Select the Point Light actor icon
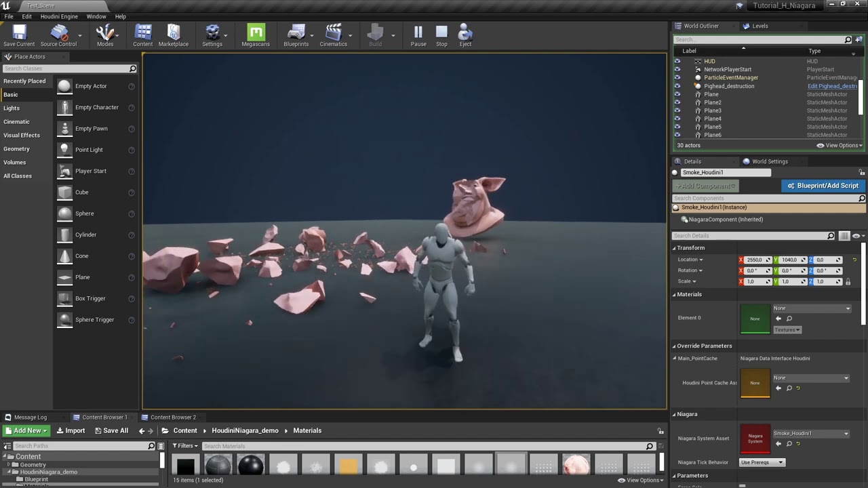Image resolution: width=868 pixels, height=488 pixels. 64,150
